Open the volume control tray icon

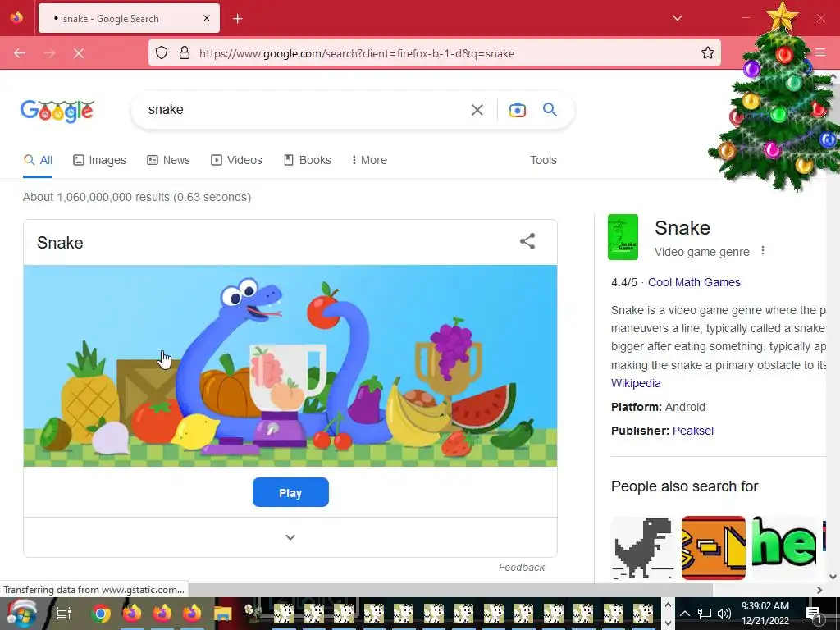pos(724,614)
